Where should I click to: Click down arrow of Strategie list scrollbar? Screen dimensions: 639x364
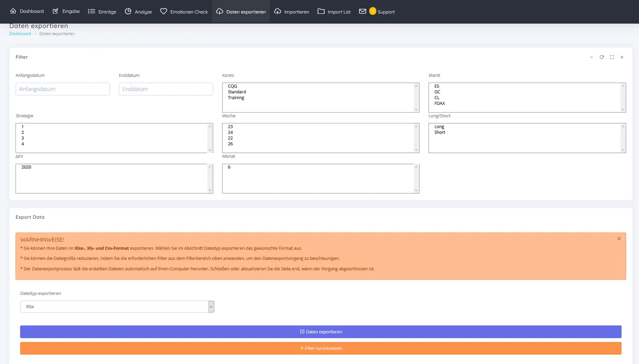210,150
